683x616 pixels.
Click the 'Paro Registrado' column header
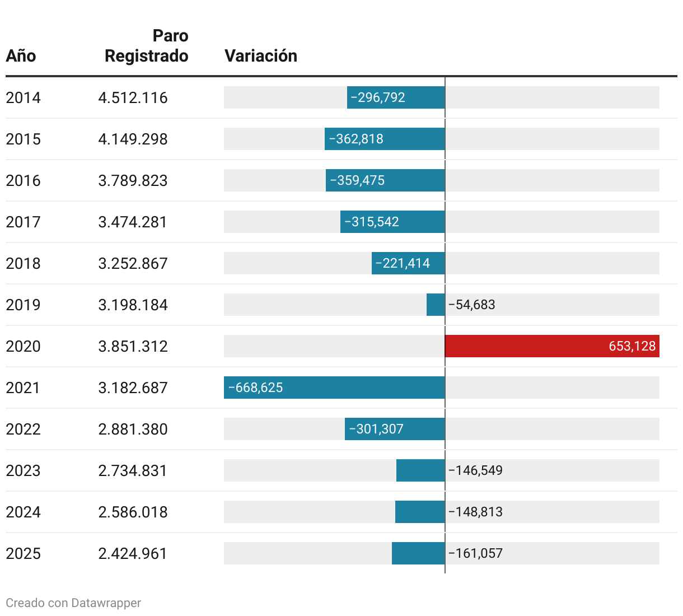[x=147, y=46]
